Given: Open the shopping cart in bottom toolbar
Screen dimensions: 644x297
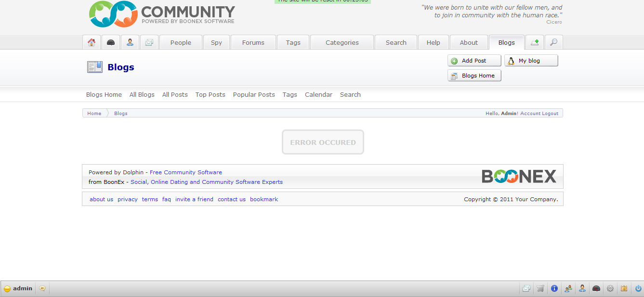Looking at the screenshot, I should click(x=540, y=288).
